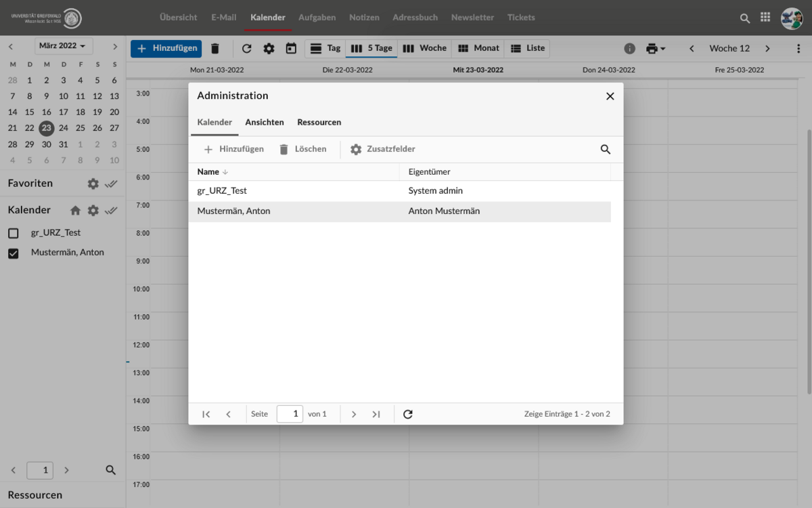Toggle select-all checkmarks next to Favoriten
Screen dimensions: 812x508
[112, 184]
